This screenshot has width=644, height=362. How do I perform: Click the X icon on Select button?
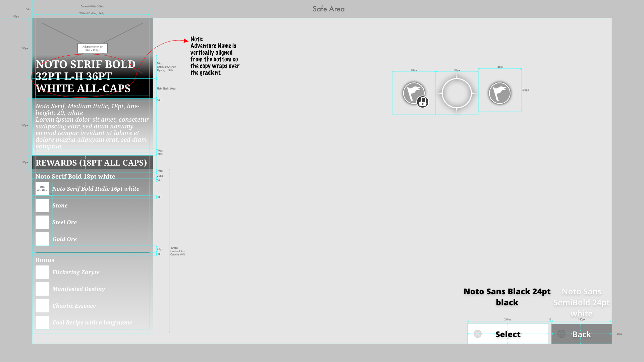(478, 334)
